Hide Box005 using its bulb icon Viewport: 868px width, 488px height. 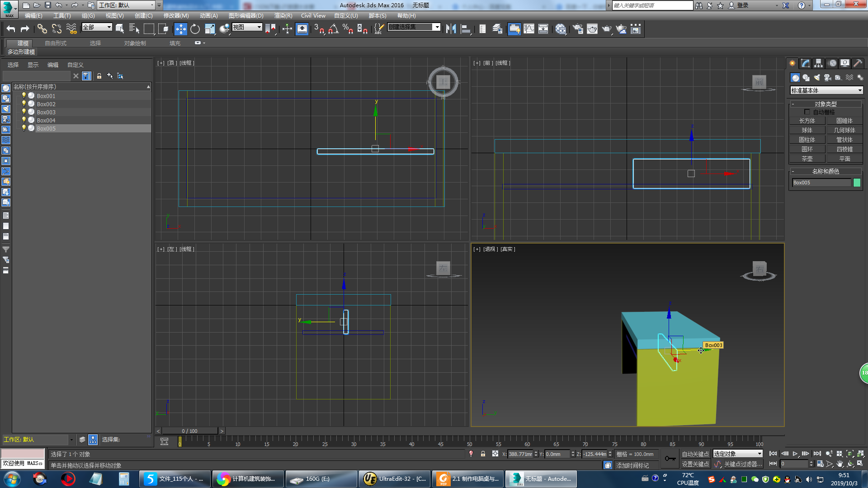[x=24, y=128]
